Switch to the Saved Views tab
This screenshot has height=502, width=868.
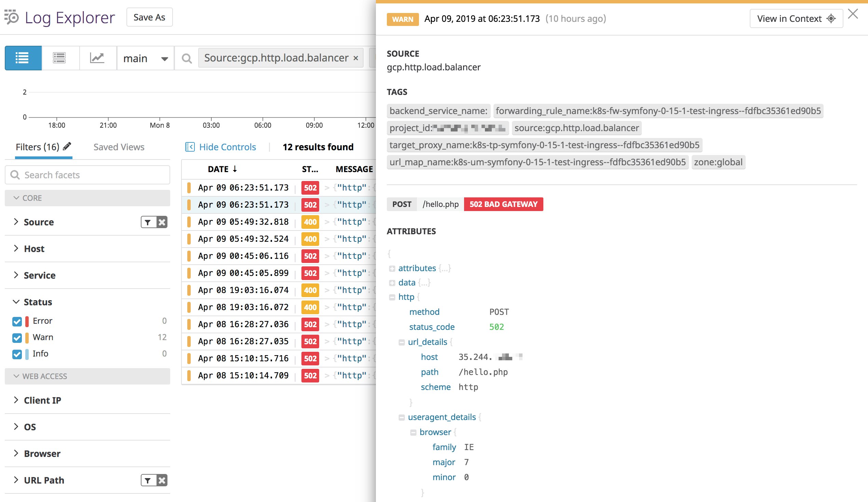(x=119, y=147)
